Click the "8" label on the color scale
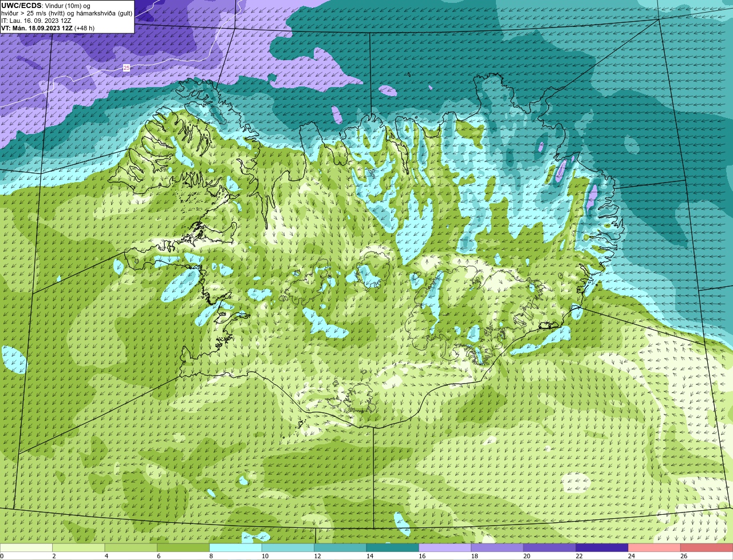733x560 pixels. pyautogui.click(x=211, y=556)
